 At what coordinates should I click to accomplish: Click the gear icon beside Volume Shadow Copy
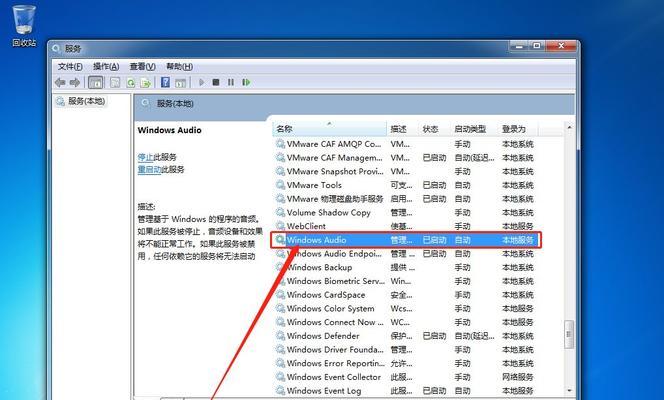tap(280, 212)
